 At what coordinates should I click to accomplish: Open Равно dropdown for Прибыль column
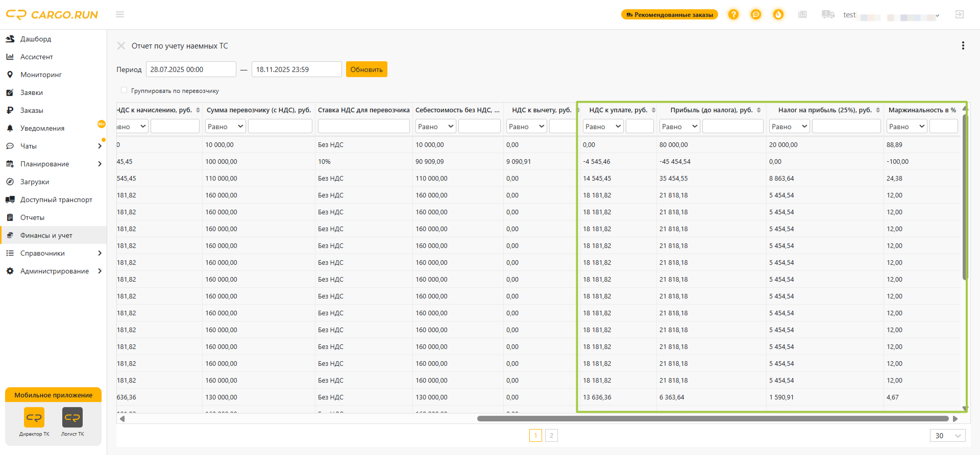tap(679, 127)
